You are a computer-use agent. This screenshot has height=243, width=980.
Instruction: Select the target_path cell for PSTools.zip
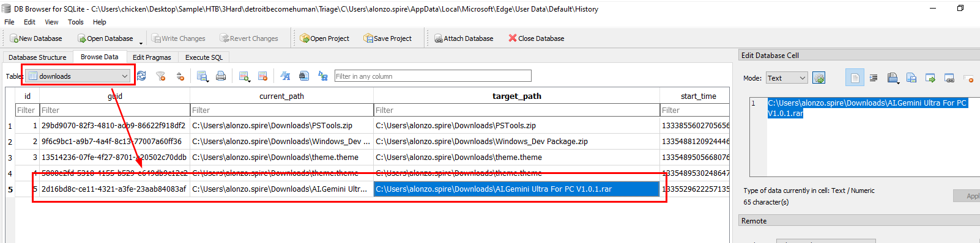(517, 126)
